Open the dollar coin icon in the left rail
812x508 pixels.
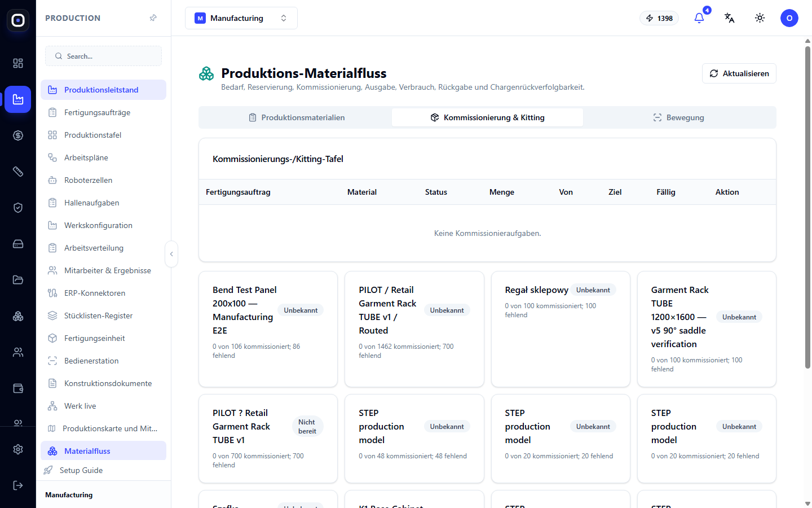(18, 135)
